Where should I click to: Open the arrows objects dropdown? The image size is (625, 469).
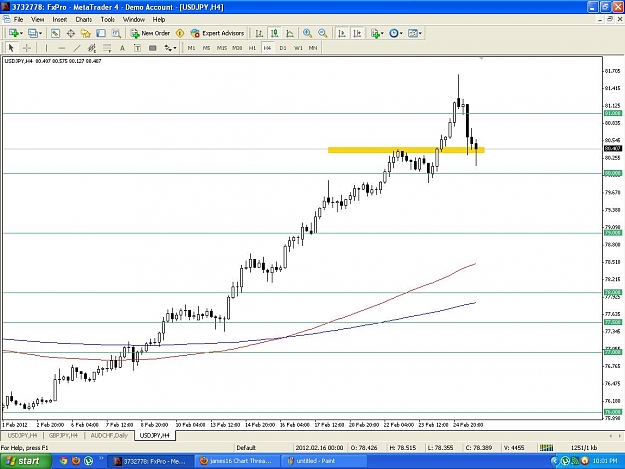tap(170, 48)
